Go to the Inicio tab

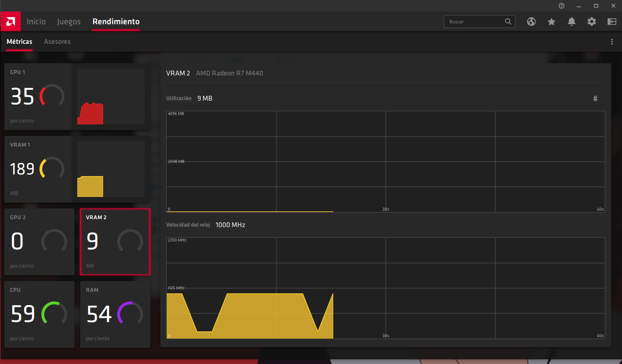36,22
